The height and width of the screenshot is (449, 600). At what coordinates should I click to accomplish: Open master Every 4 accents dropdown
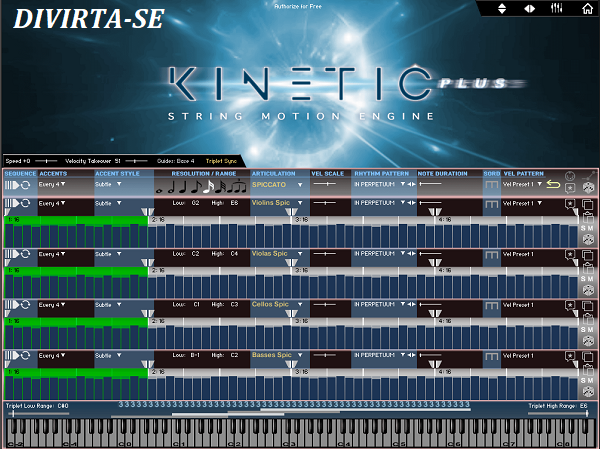52,184
